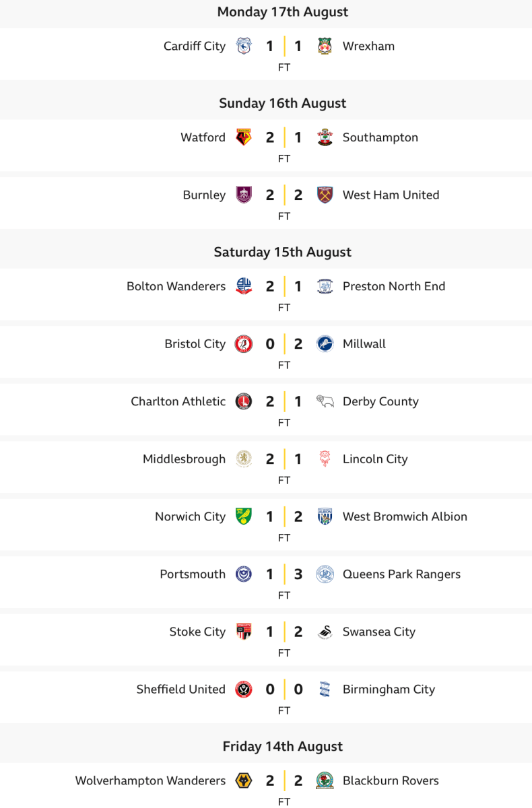Click the Cardiff City club crest

pos(244,46)
